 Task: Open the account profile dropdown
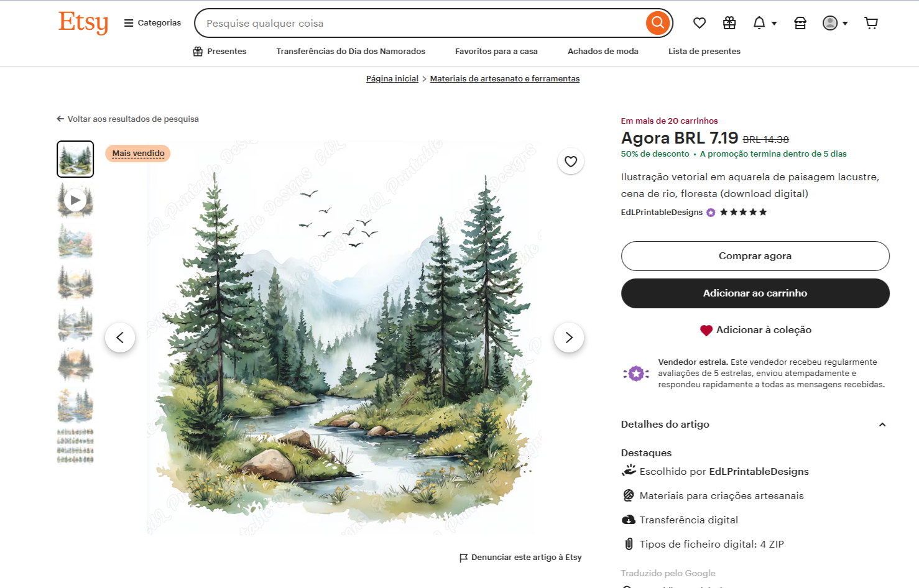click(834, 22)
